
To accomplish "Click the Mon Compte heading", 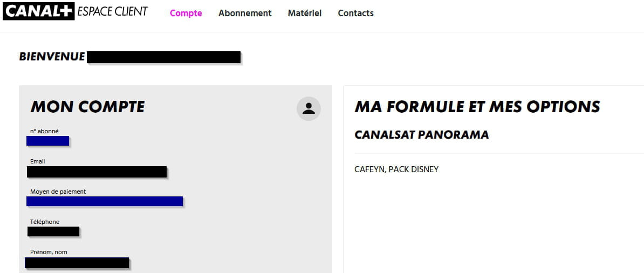I will pos(87,107).
